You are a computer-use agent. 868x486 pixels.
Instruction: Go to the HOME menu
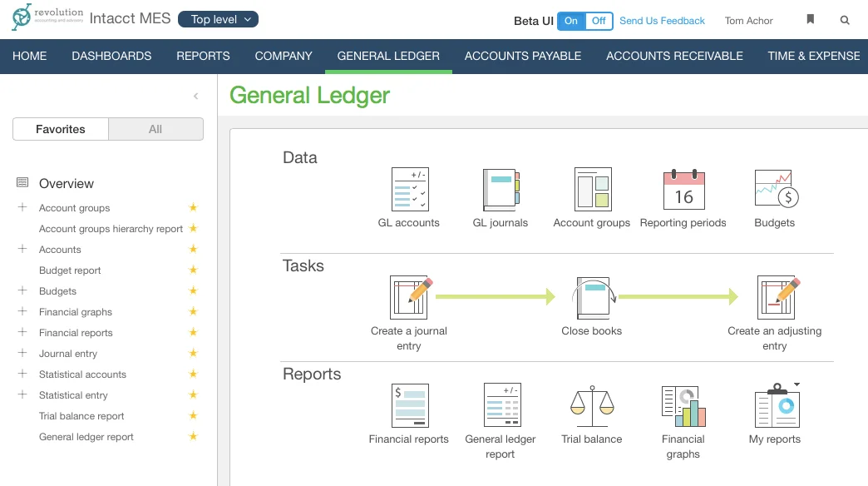[30, 56]
